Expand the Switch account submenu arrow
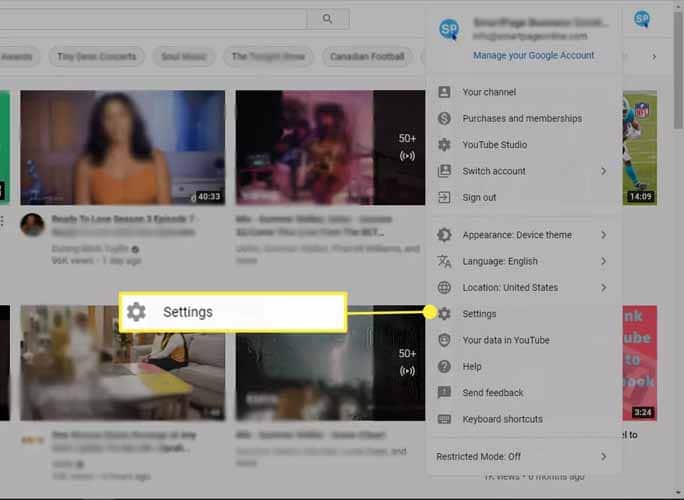 [x=604, y=171]
